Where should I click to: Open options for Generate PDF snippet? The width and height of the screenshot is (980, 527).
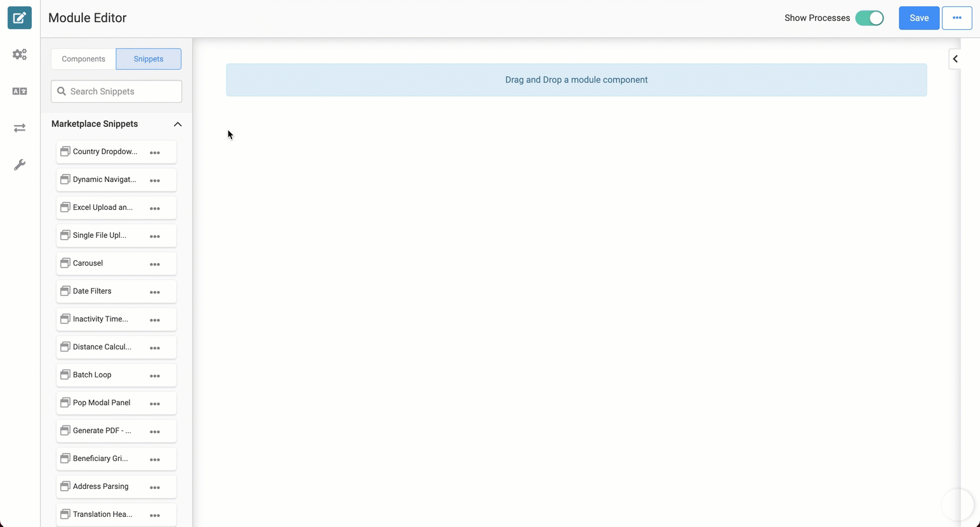tap(155, 432)
